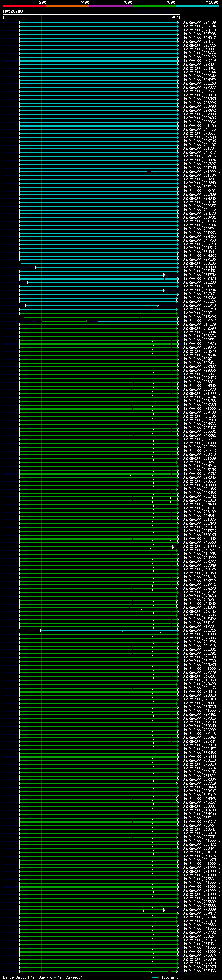This screenshot has width=222, height=980.
Task: Select hit label UniRef100_P16096
Action: coord(199,317)
